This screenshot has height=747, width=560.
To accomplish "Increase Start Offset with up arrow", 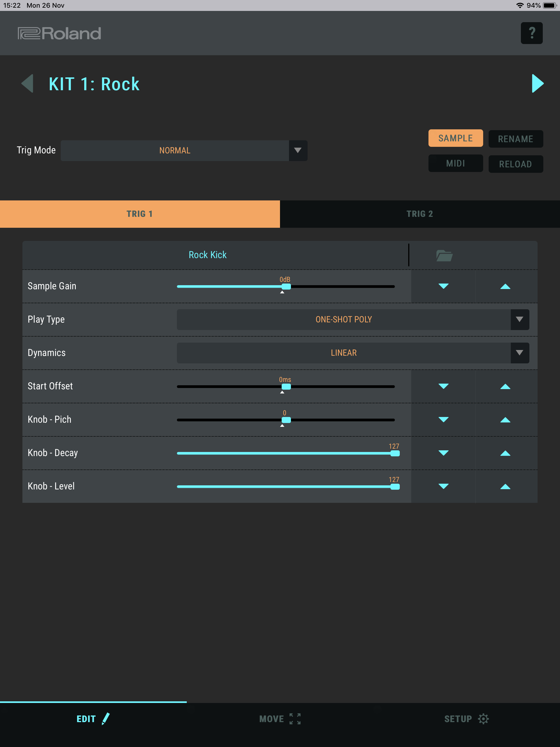I will 505,386.
